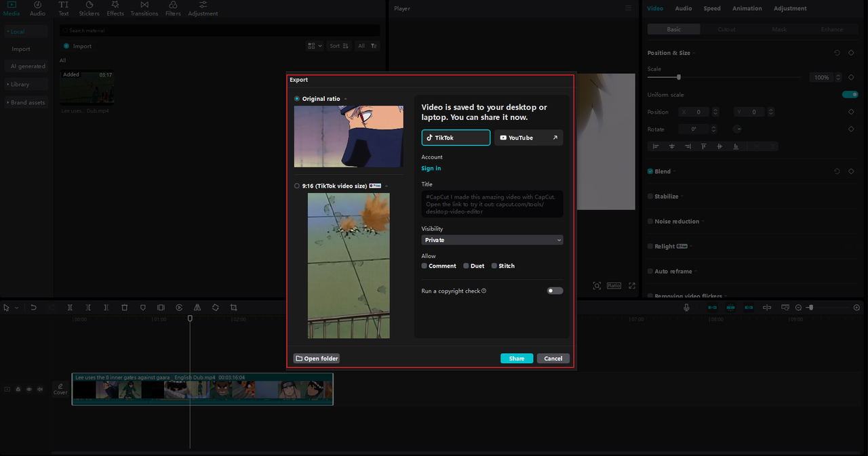Click the undo arrow in timeline toolbar
This screenshot has width=868, height=456.
(x=33, y=308)
